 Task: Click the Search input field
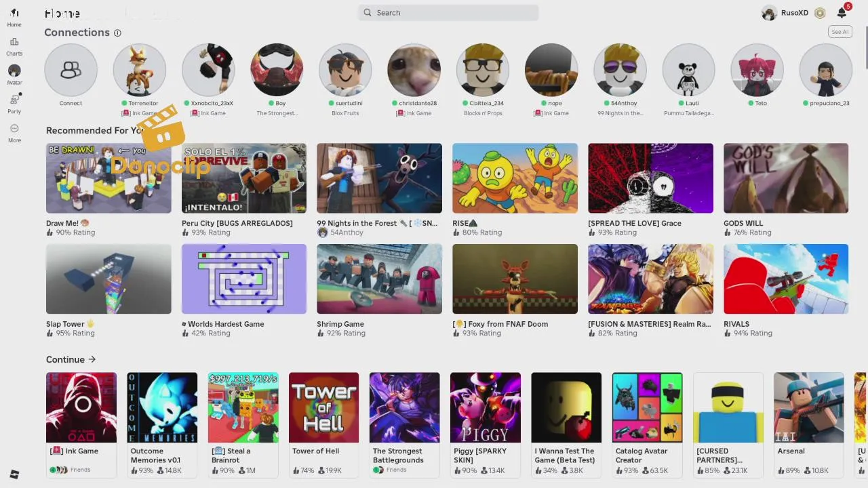point(449,12)
